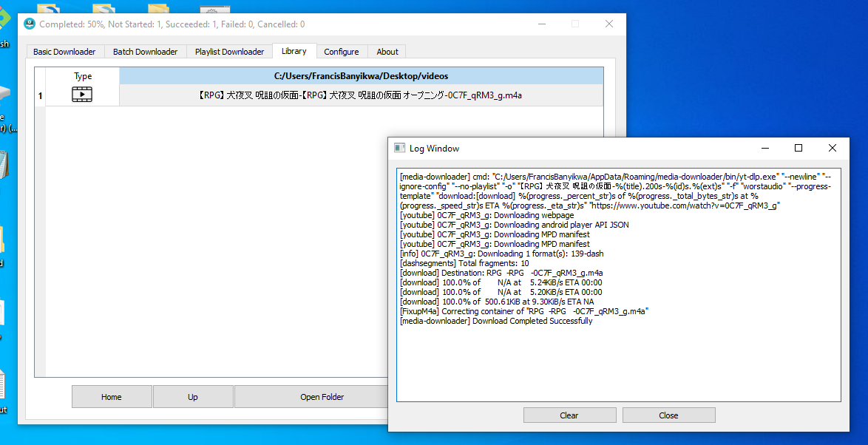Click the 'Download Completed Successfully' log line
Screen dimensions: 868x445
pos(496,321)
